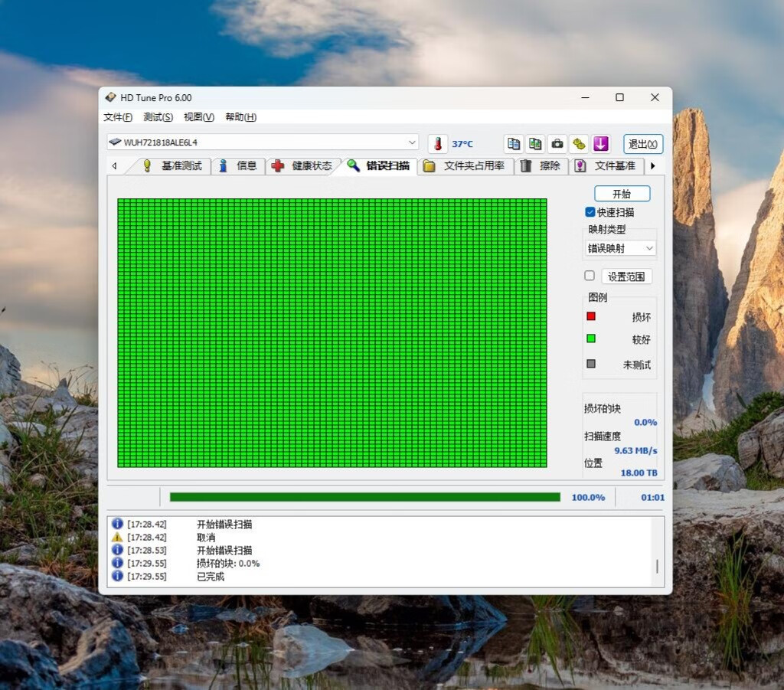The height and width of the screenshot is (690, 784).
Task: Click the warning icon beside 取消 log entry
Action: point(117,537)
